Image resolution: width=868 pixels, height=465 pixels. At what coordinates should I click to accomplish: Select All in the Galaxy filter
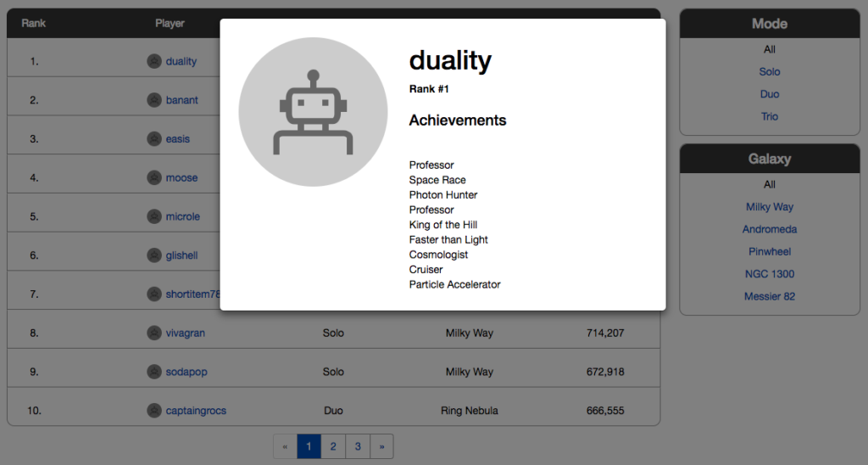point(770,185)
